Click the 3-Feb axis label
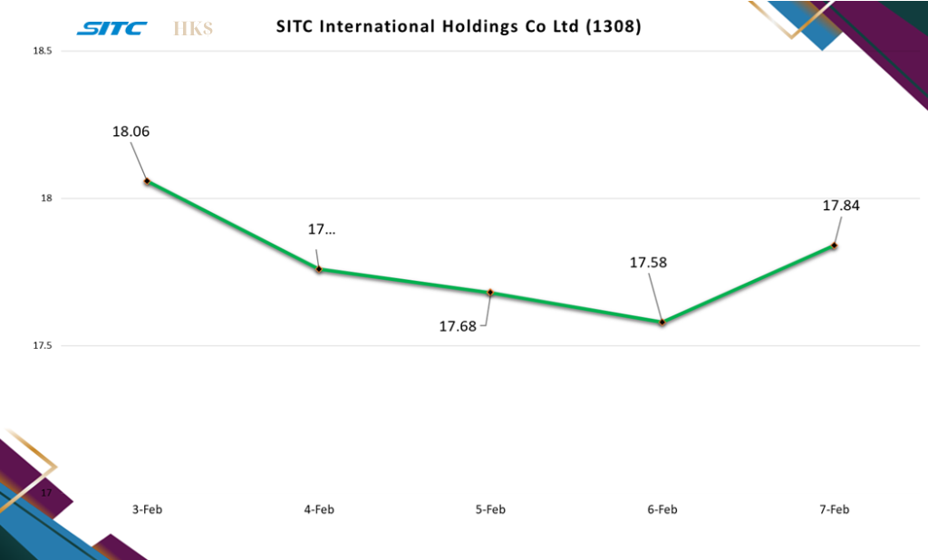 (x=147, y=509)
